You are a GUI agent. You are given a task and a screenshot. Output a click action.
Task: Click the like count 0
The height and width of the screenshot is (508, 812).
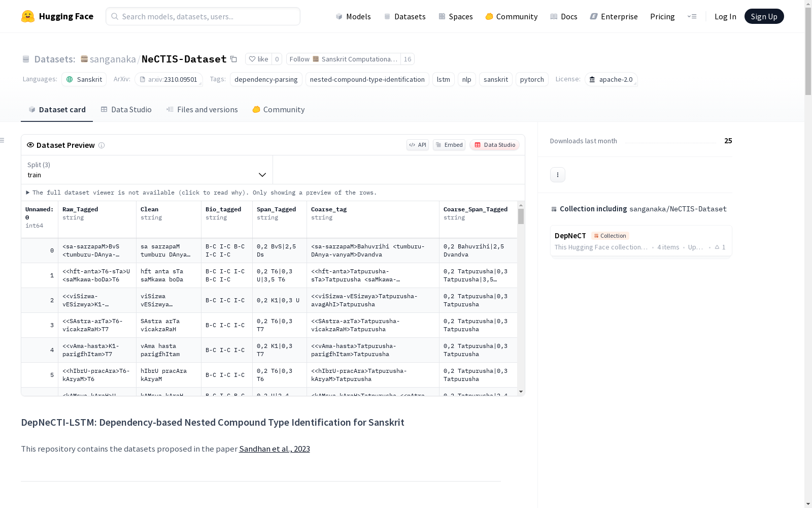277,59
